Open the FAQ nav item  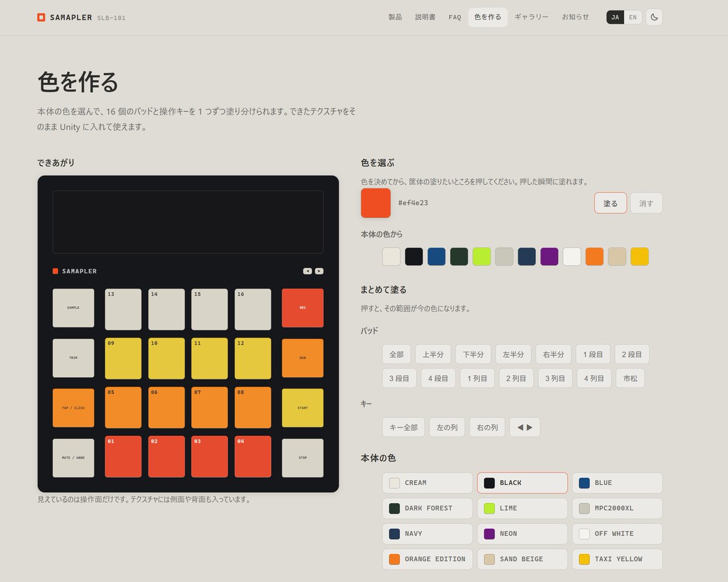[455, 17]
